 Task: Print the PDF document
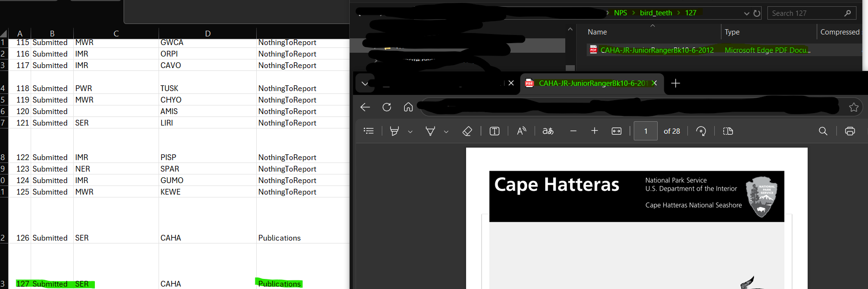click(x=850, y=131)
